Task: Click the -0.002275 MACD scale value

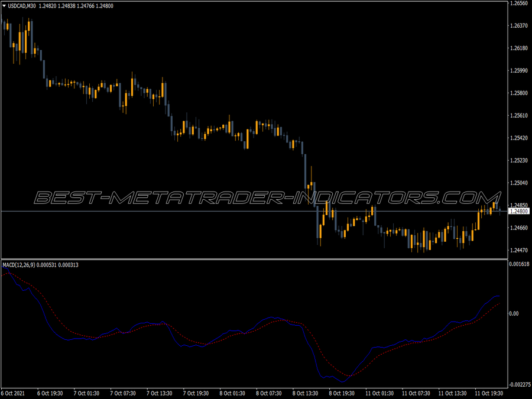Action: point(520,385)
